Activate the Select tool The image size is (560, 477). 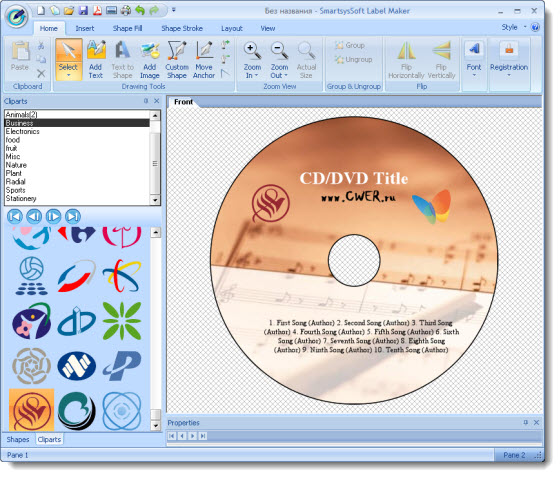[x=68, y=59]
